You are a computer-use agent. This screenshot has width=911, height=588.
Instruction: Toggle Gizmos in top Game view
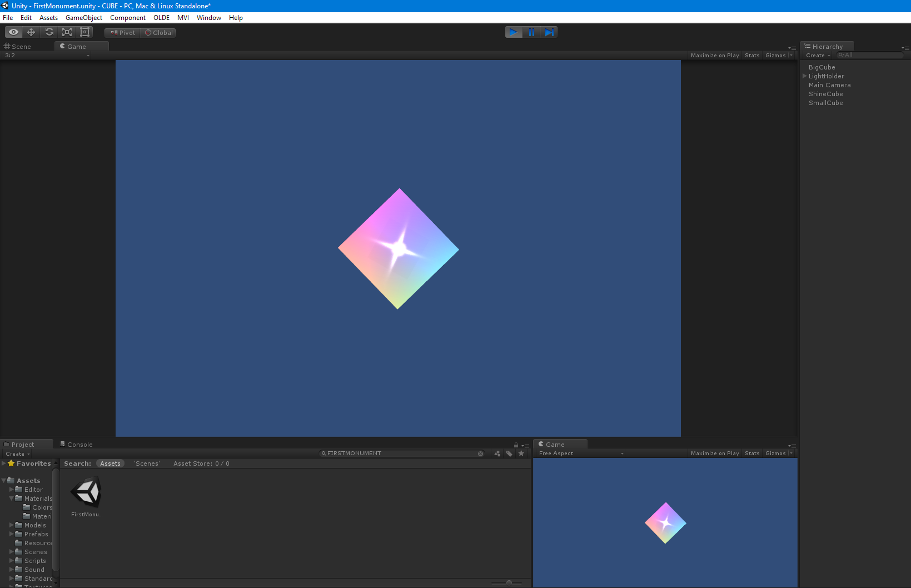pyautogui.click(x=775, y=56)
